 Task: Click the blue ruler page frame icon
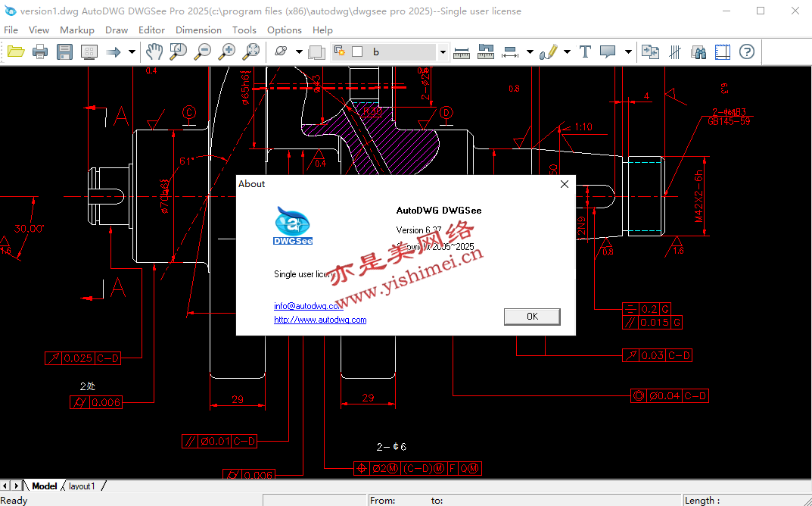pos(723,52)
